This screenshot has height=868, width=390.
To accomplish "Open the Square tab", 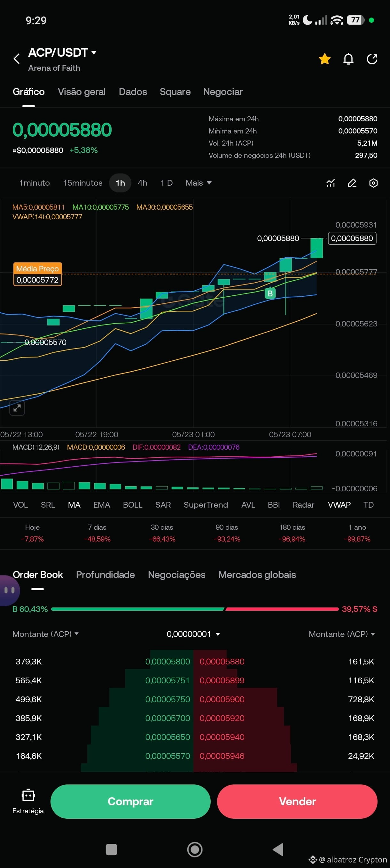I will pyautogui.click(x=175, y=92).
